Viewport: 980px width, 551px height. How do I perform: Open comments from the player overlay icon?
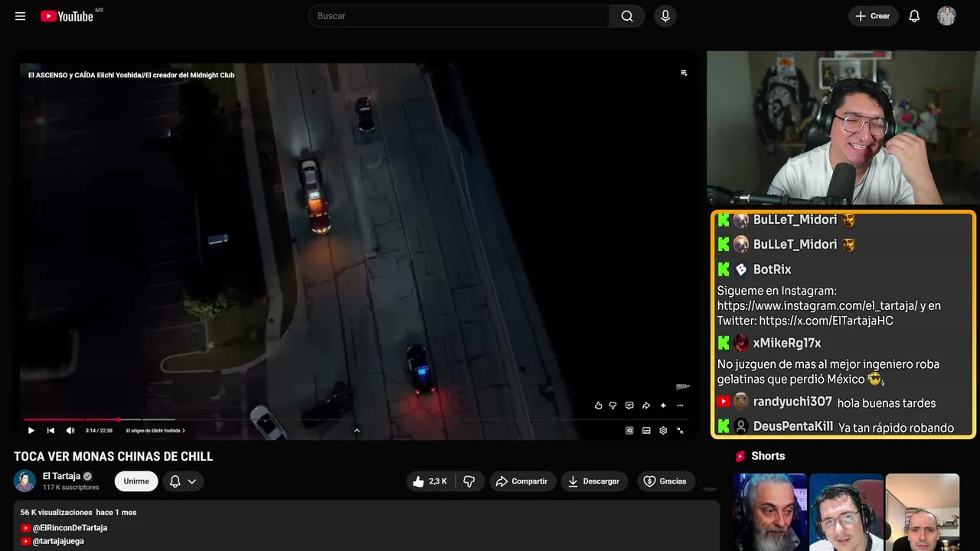(x=629, y=406)
